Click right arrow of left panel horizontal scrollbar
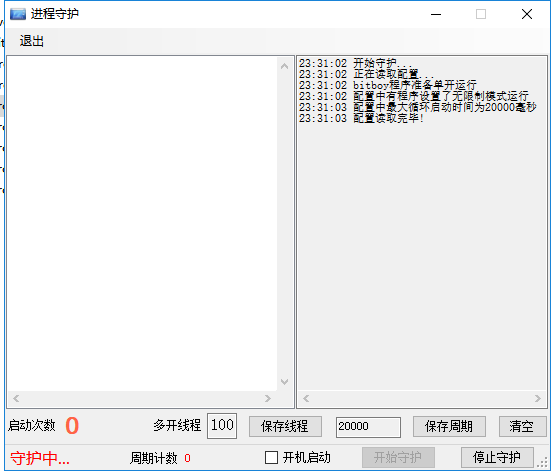Screen dimensions: 555x475 (268, 399)
